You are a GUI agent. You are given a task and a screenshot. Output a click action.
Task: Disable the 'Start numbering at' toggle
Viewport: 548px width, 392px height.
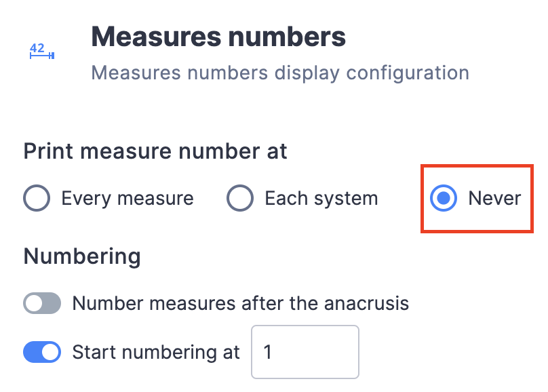(42, 352)
